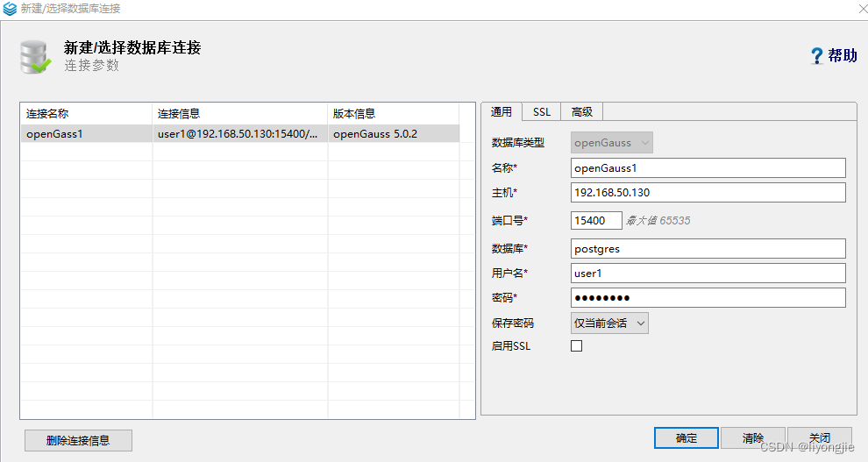868x462 pixels.
Task: Click the Data Studio app icon in title bar
Action: tap(10, 8)
